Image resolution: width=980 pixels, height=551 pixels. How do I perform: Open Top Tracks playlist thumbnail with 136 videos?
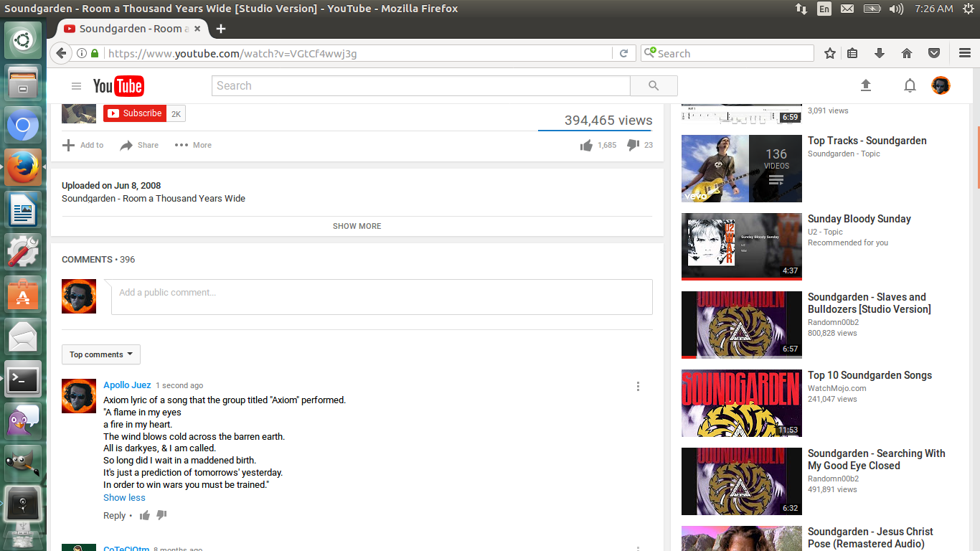coord(742,169)
